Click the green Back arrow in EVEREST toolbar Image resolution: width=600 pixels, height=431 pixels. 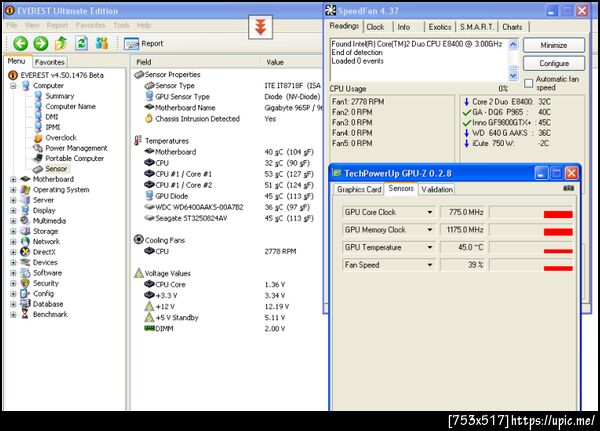[x=20, y=43]
